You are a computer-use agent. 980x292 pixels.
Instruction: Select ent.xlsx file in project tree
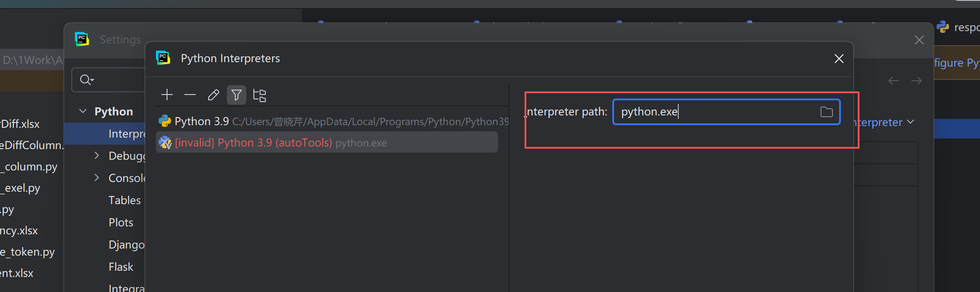pos(17,273)
